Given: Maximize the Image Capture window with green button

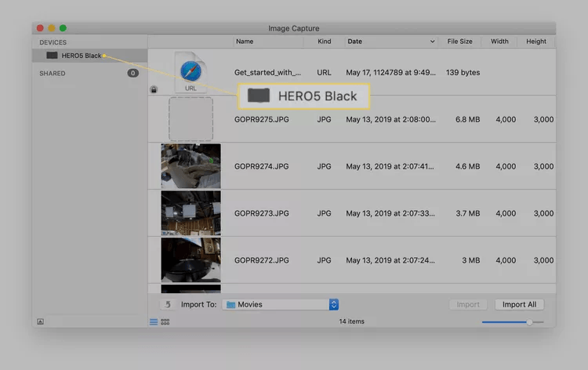Looking at the screenshot, I should pyautogui.click(x=63, y=28).
